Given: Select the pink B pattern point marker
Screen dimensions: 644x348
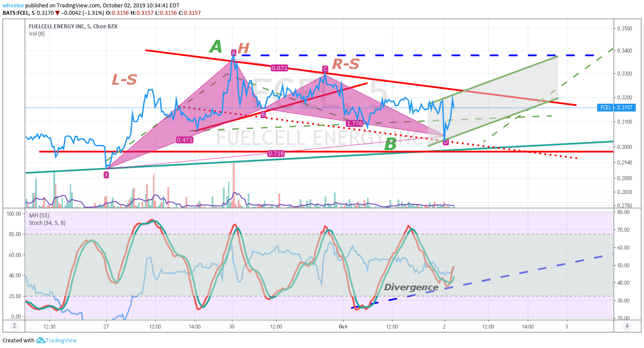Looking at the screenshot, I should coord(263,115).
